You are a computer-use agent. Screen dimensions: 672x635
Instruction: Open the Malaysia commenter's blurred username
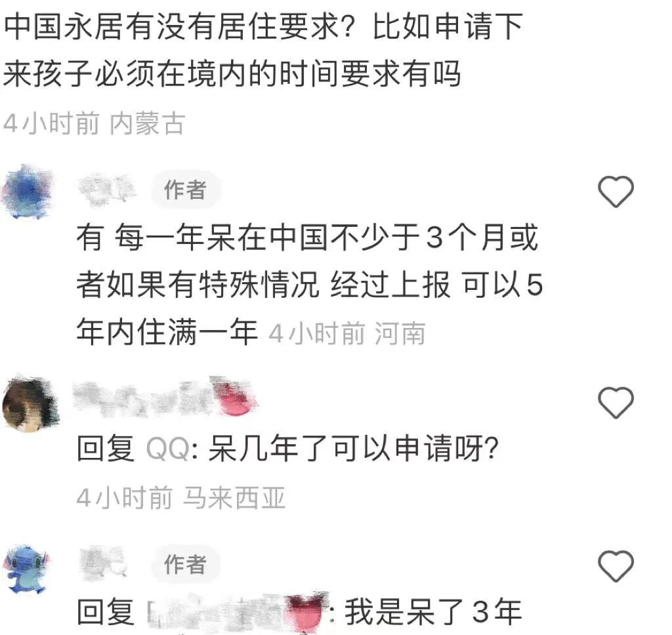click(165, 398)
